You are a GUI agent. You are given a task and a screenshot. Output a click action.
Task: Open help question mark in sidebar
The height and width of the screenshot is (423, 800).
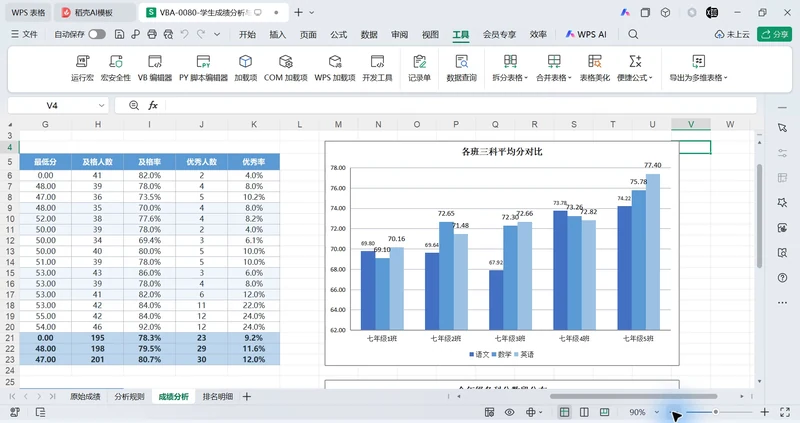[782, 278]
